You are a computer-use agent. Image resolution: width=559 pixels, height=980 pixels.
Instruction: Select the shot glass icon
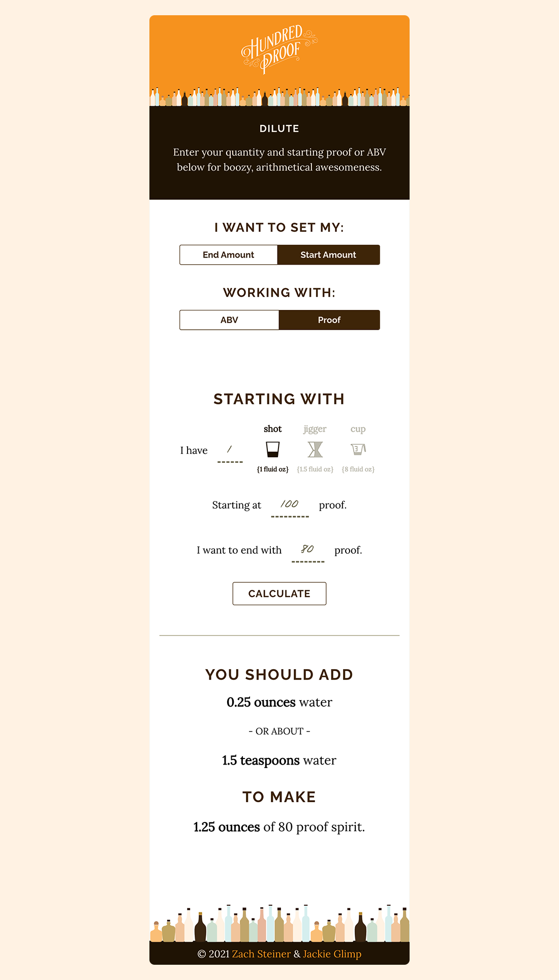click(x=273, y=449)
